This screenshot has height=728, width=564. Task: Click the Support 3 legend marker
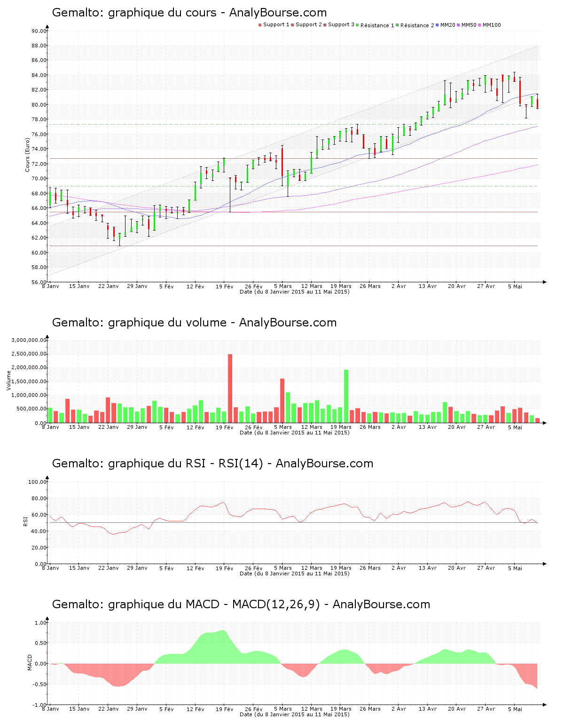(x=325, y=25)
